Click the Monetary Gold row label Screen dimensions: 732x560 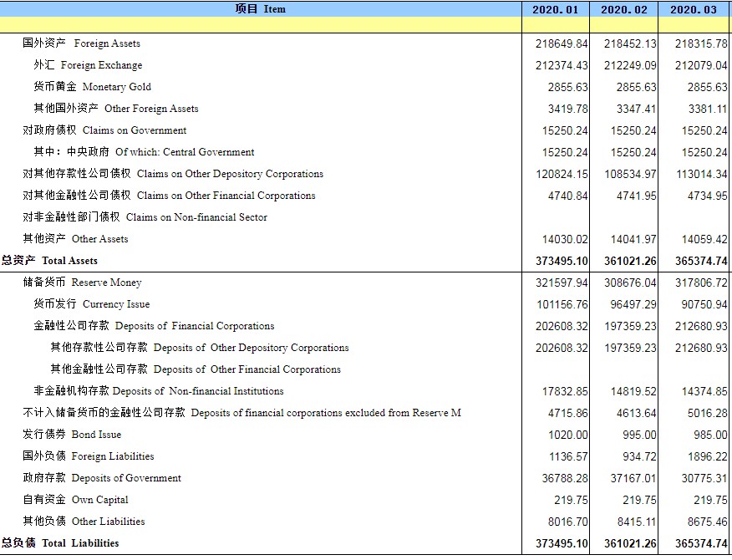click(92, 87)
